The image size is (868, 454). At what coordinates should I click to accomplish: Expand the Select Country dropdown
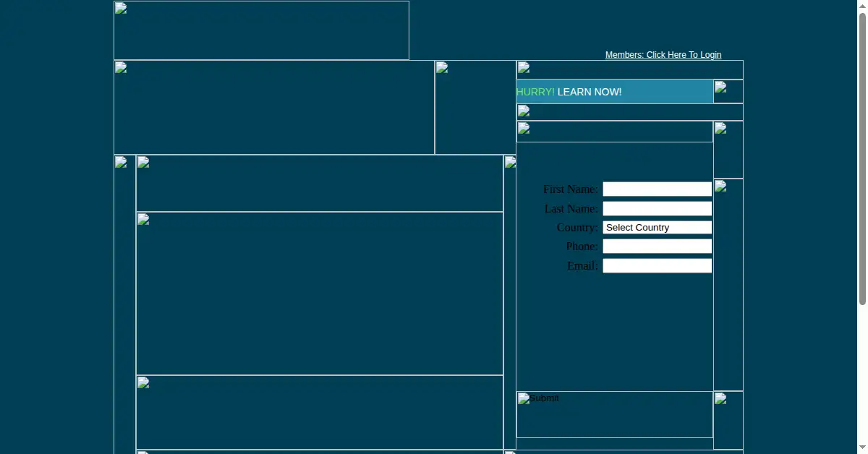658,228
